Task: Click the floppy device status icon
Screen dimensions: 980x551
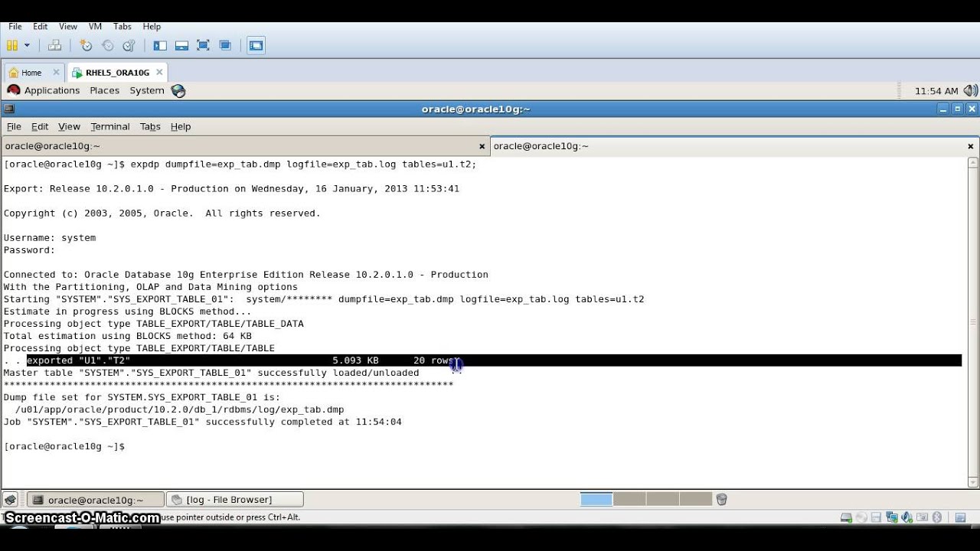Action: 877,518
